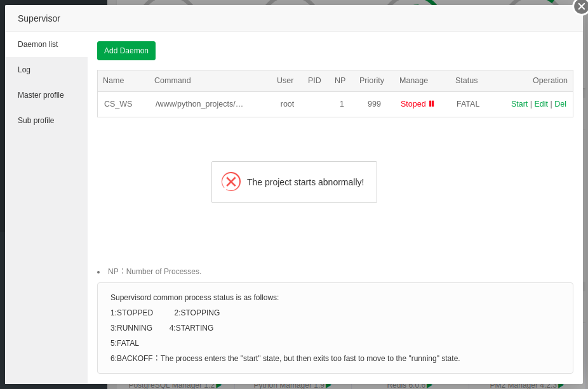Click the Supervisor dialog title
Image resolution: width=588 pixels, height=389 pixels.
39,18
